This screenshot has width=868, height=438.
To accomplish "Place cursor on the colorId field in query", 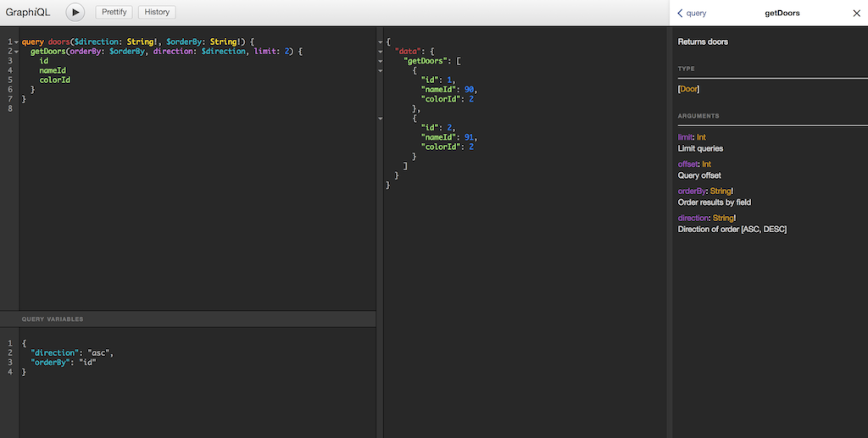I will [x=55, y=80].
